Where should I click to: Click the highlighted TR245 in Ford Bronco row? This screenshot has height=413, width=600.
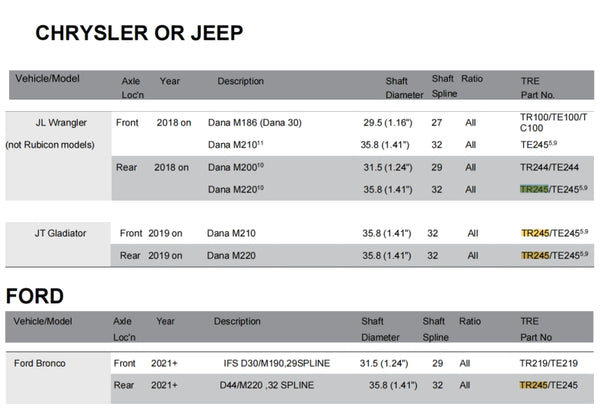click(534, 385)
